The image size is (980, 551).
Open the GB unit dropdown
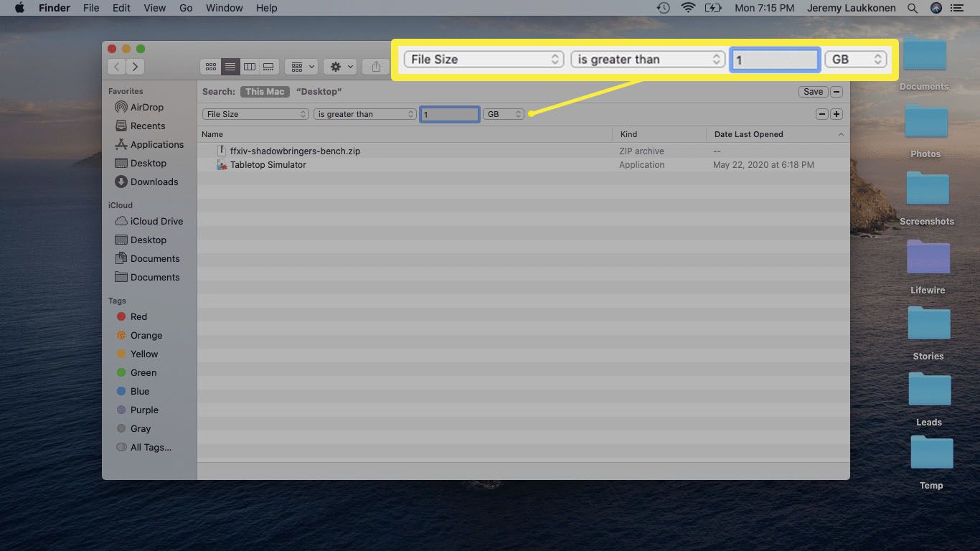(503, 114)
